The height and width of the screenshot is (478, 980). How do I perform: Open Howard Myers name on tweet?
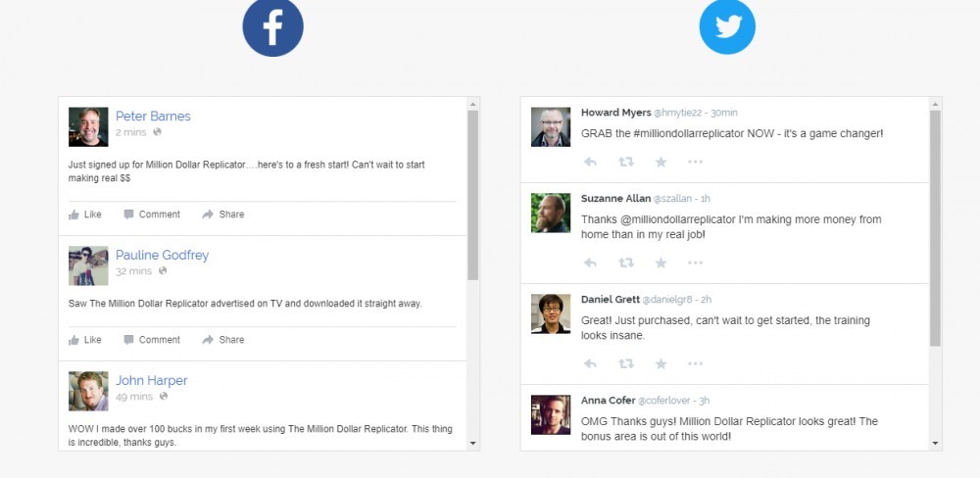point(615,113)
